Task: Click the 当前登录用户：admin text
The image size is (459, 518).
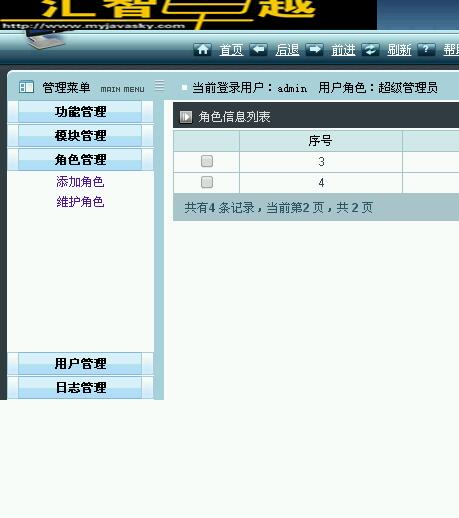Action: coord(249,88)
